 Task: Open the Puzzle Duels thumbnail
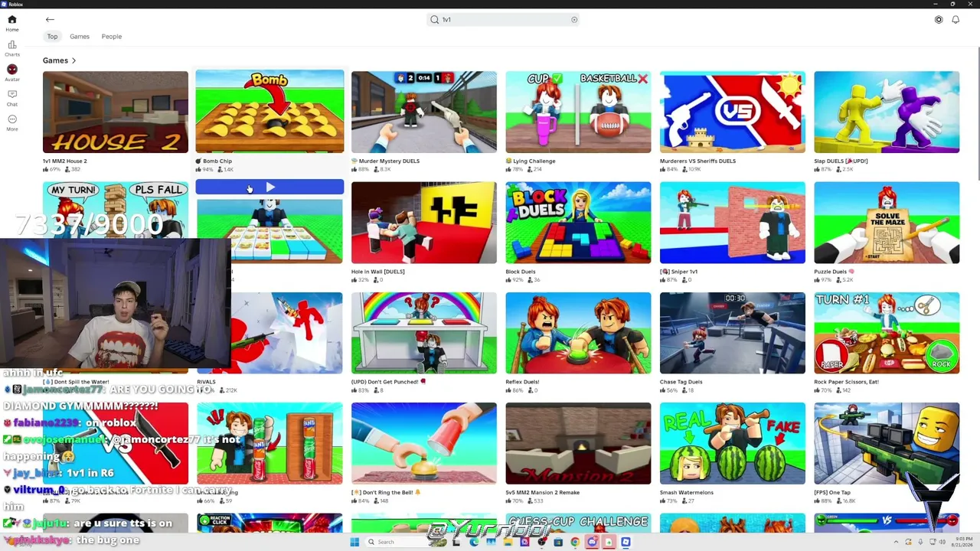click(887, 223)
